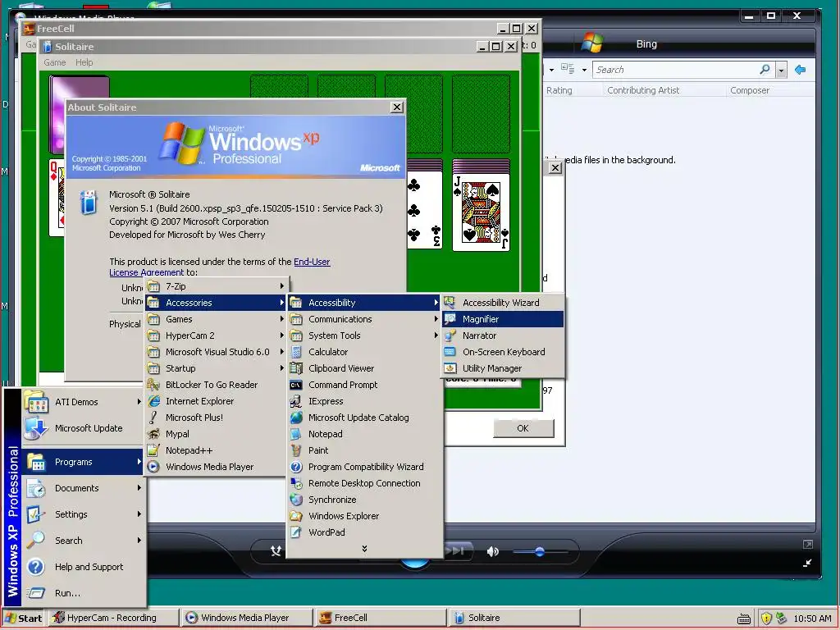The height and width of the screenshot is (630, 840).
Task: Click the IExpress icon
Action: [x=296, y=401]
